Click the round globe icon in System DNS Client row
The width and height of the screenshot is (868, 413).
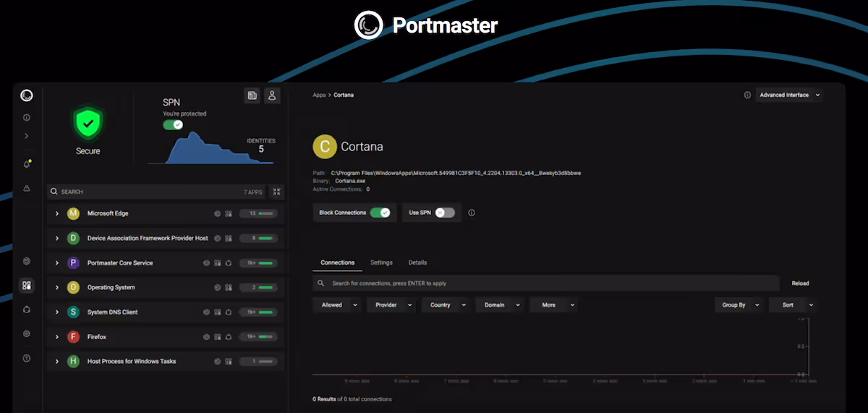(x=206, y=312)
